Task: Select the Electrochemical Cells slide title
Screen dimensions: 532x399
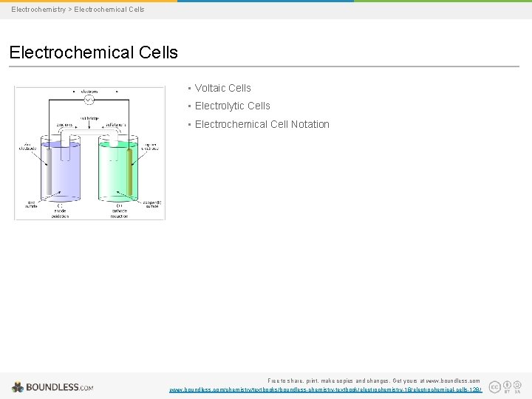Action: [x=94, y=52]
